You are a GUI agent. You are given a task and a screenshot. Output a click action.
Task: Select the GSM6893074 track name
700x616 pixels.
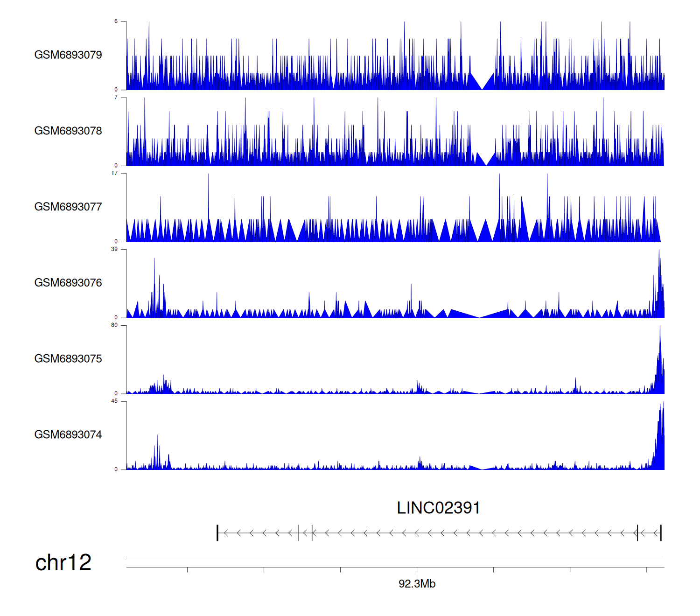[68, 435]
